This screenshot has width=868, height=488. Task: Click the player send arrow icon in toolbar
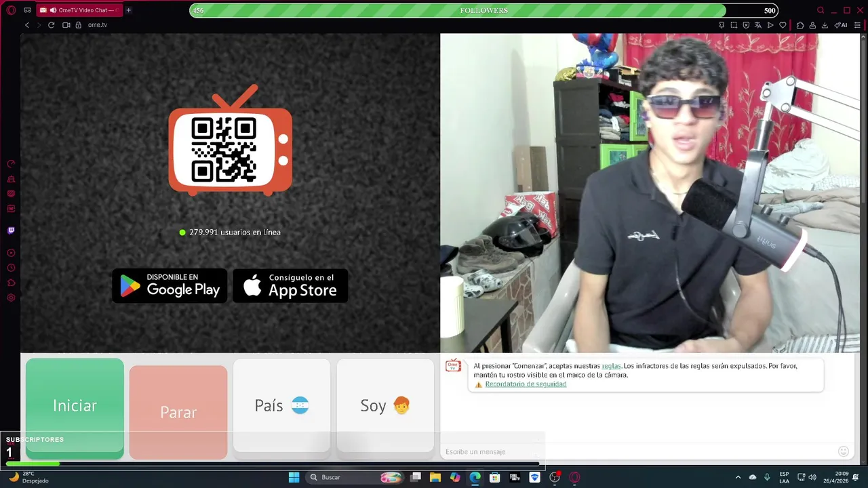pyautogui.click(x=770, y=25)
